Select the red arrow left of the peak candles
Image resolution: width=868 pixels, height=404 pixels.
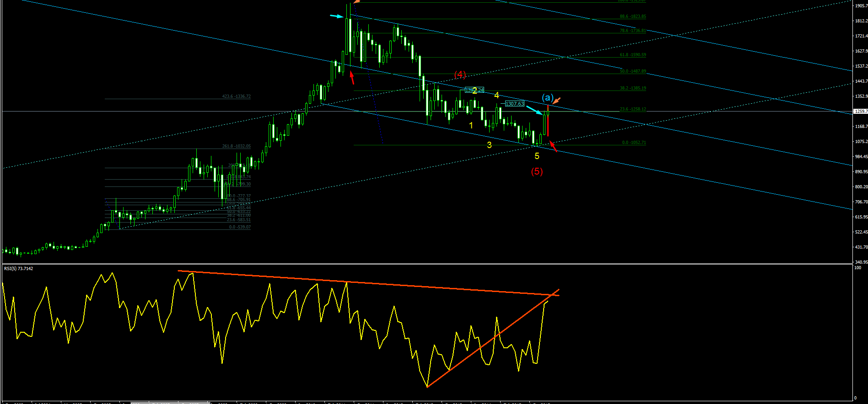[352, 77]
